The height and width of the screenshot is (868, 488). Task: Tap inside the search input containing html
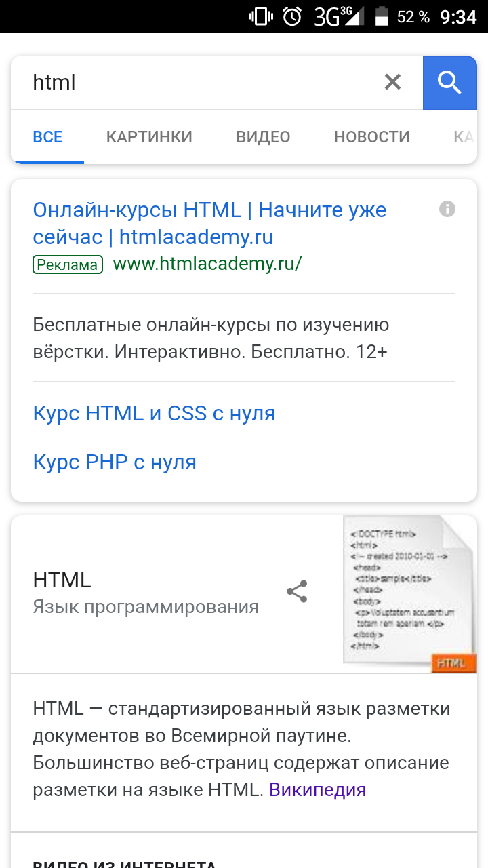point(169,81)
